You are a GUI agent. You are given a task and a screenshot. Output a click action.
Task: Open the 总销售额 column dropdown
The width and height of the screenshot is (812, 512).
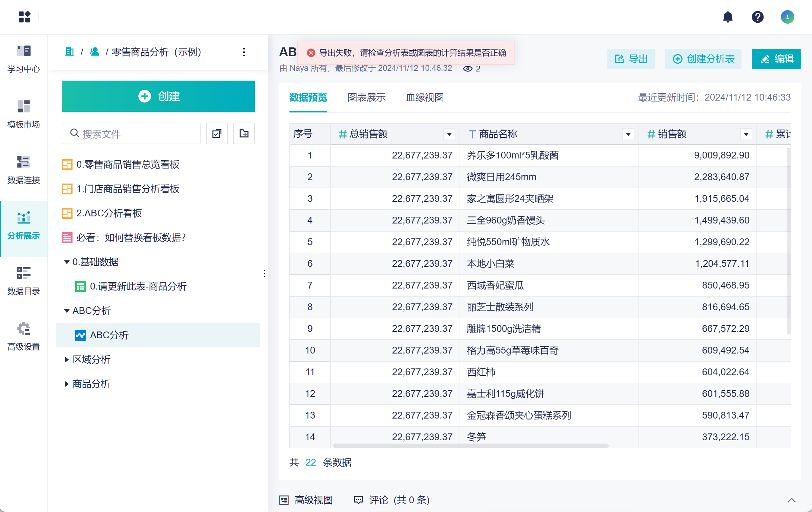pyautogui.click(x=449, y=134)
